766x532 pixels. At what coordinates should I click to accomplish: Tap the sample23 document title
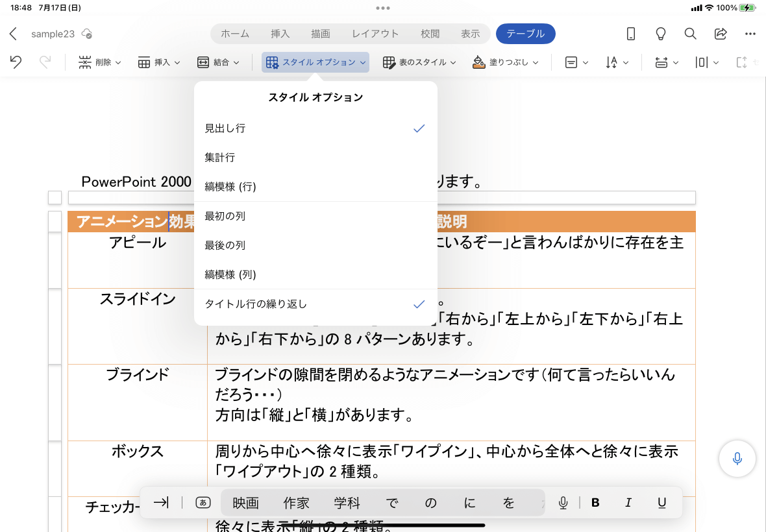[53, 34]
